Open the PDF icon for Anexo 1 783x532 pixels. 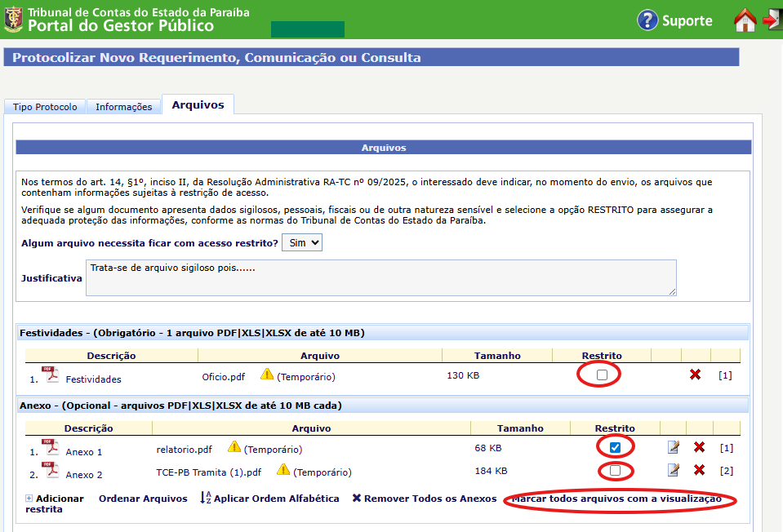(x=50, y=447)
